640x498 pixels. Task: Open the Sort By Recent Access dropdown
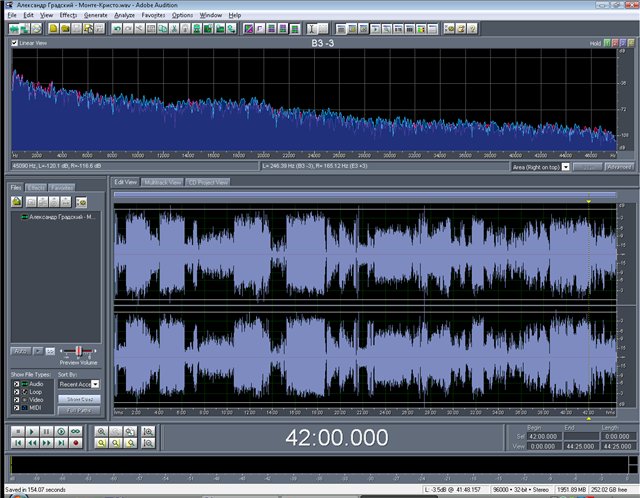pyautogui.click(x=95, y=384)
